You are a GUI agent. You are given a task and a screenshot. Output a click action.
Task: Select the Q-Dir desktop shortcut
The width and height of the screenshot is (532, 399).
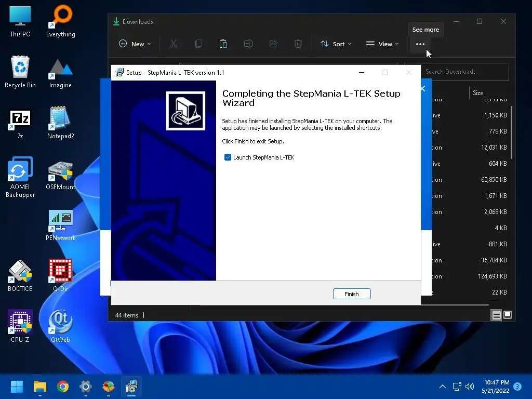61,275
